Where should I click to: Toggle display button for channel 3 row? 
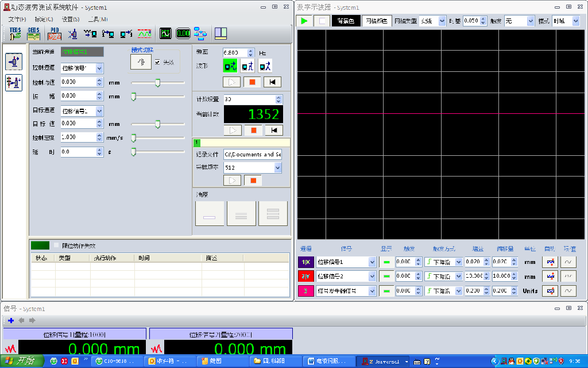pyautogui.click(x=386, y=290)
